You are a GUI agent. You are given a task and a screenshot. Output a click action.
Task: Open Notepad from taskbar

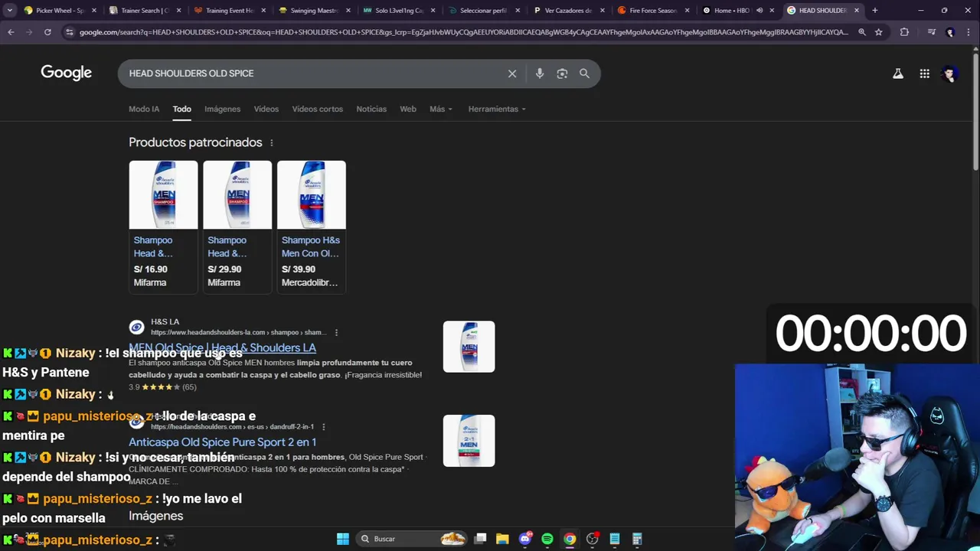tap(614, 539)
